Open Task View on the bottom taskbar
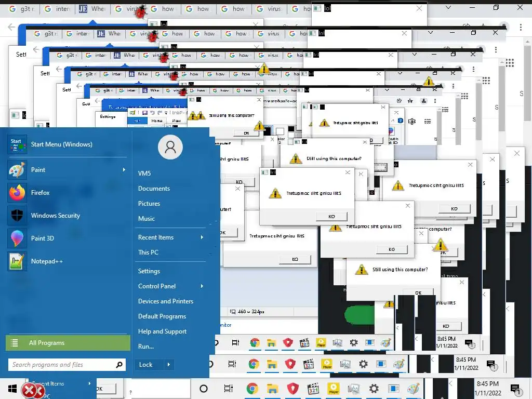The width and height of the screenshot is (532, 399). coord(229,389)
